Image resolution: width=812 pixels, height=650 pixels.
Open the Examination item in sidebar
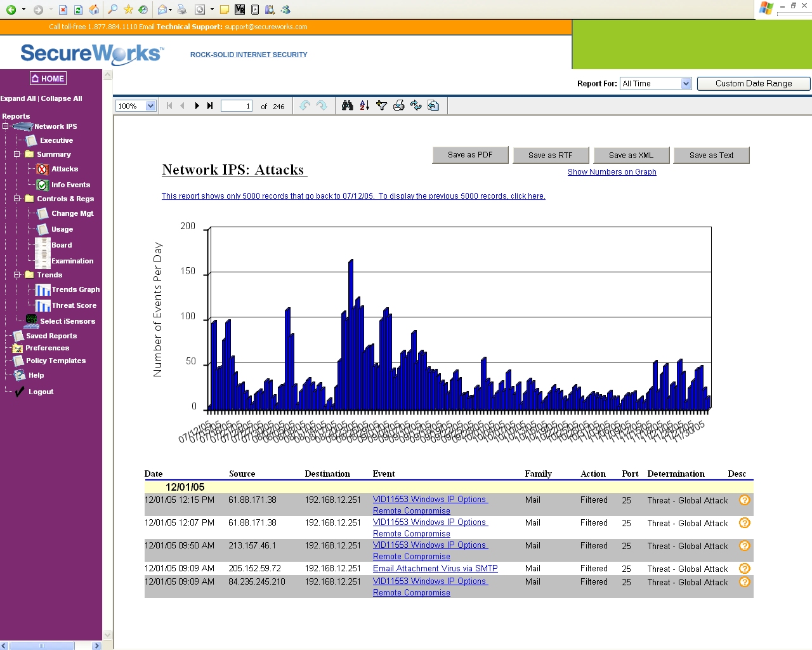coord(72,262)
